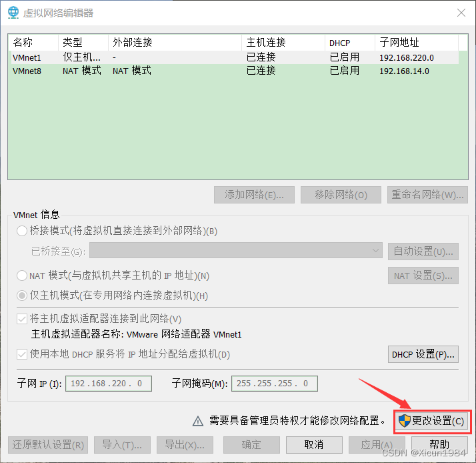The image size is (476, 463).
Task: Click the 应用(A) button
Action: click(x=377, y=445)
